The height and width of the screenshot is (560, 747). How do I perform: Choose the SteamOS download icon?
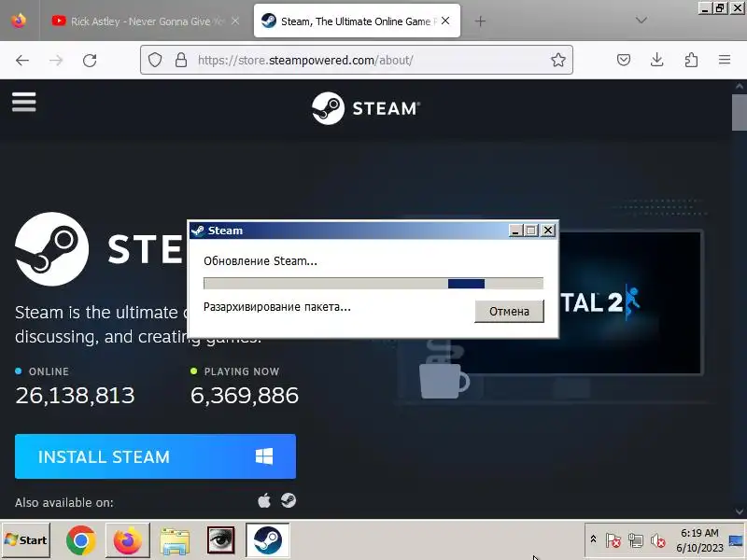[x=289, y=500]
